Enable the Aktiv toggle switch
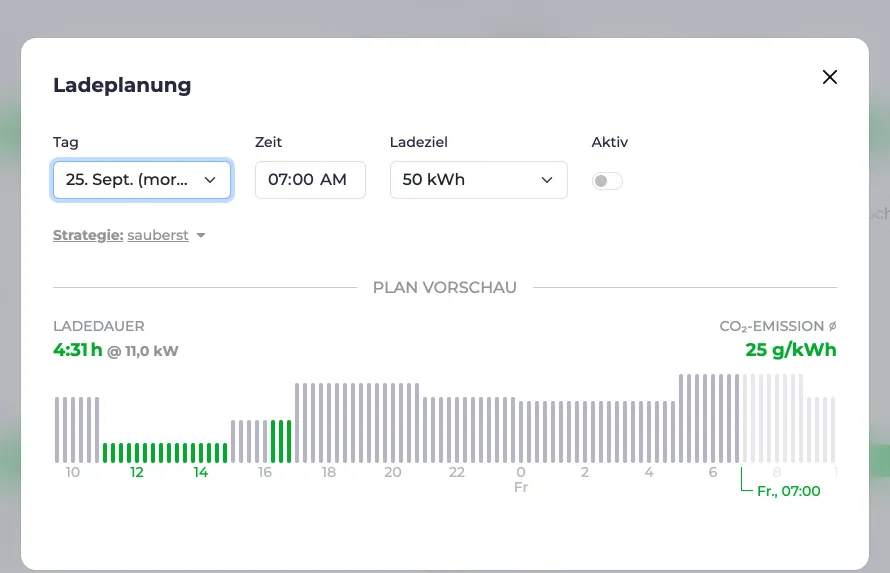The width and height of the screenshot is (890, 573). [607, 181]
